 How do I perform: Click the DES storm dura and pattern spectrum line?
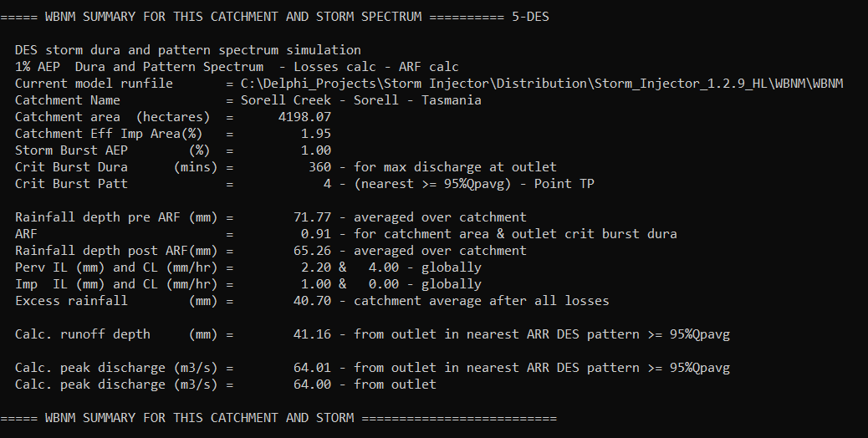187,50
